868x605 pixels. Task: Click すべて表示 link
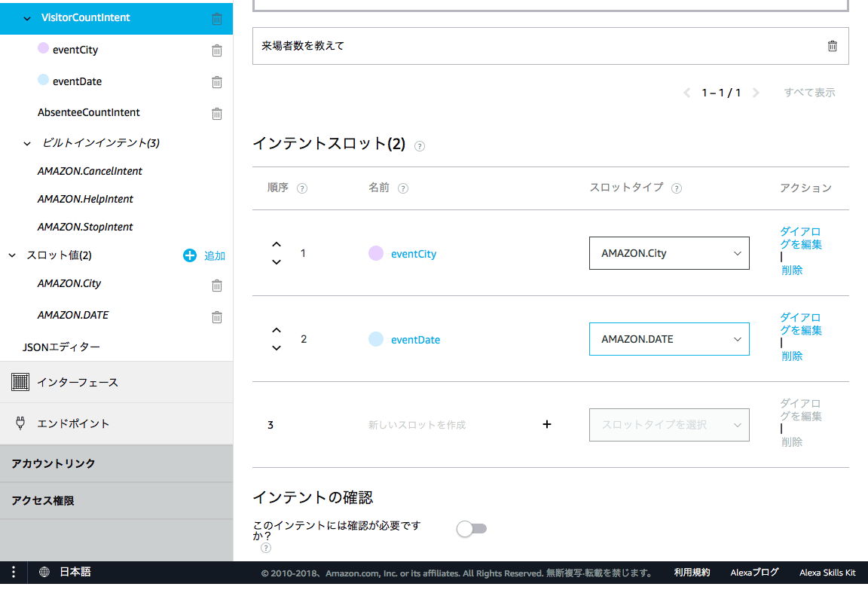tap(809, 93)
